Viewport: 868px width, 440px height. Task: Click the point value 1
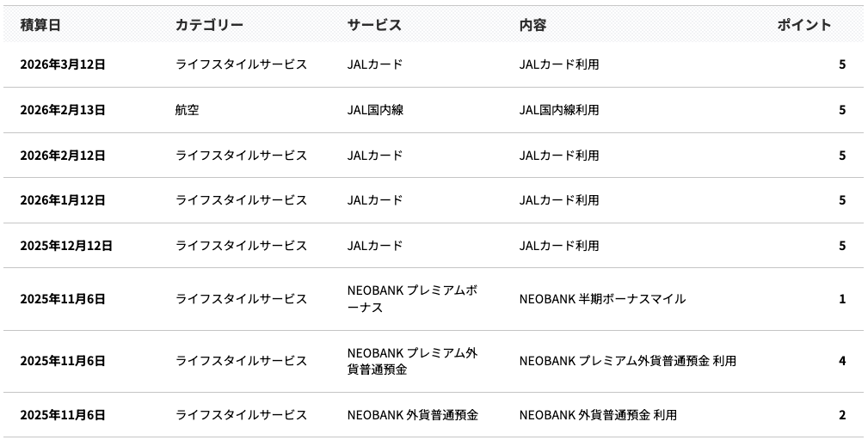tap(842, 299)
